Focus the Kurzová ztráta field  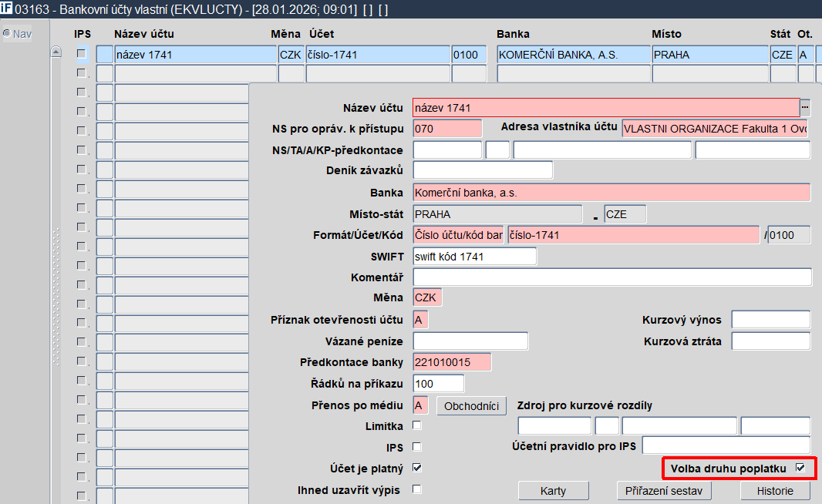770,341
